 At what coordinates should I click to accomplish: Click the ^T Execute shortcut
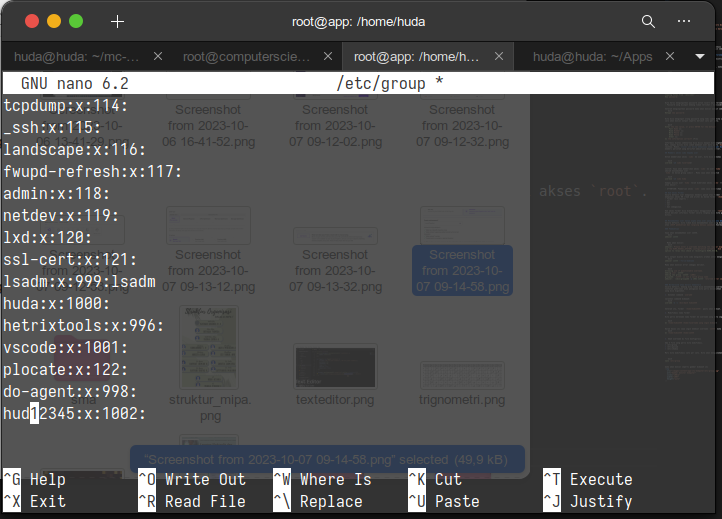(588, 480)
